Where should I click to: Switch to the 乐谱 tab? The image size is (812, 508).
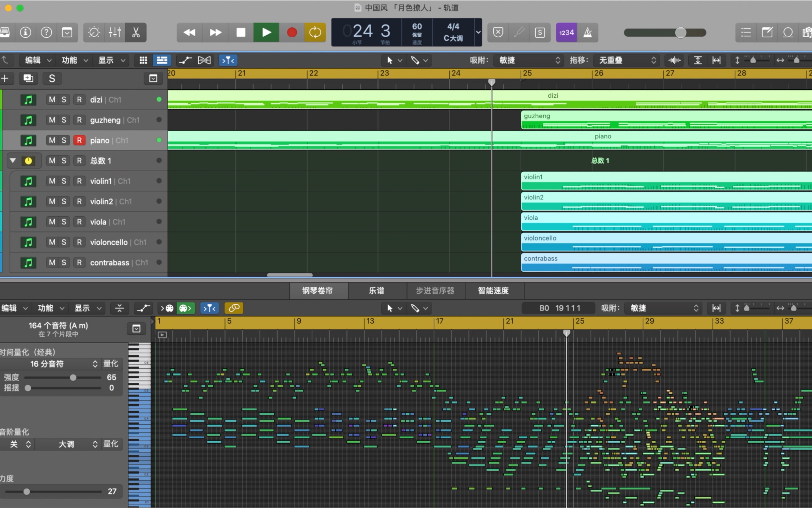coord(377,291)
